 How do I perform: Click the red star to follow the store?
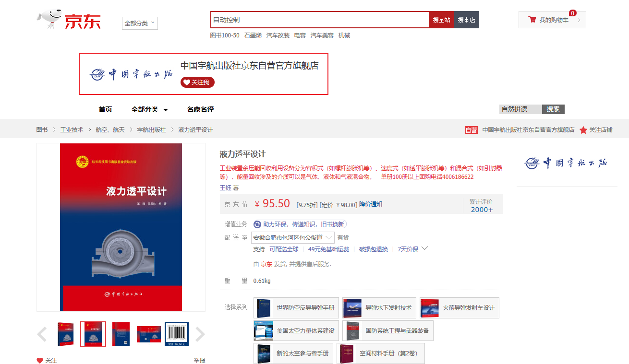click(582, 129)
